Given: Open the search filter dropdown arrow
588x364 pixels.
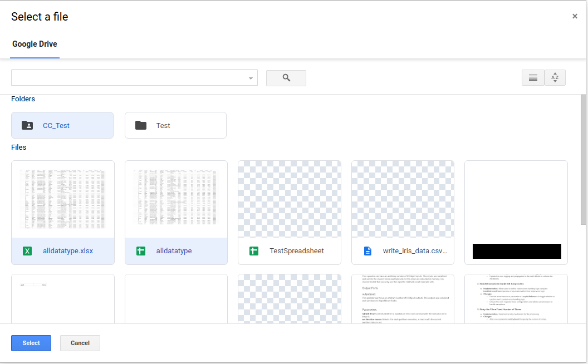Looking at the screenshot, I should coord(251,77).
